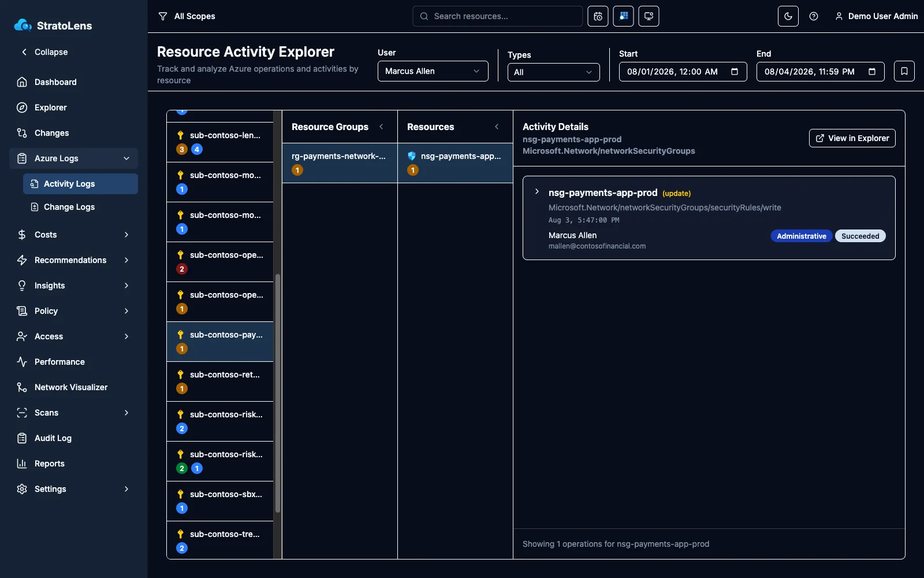Click View in Explorer button

click(x=852, y=138)
